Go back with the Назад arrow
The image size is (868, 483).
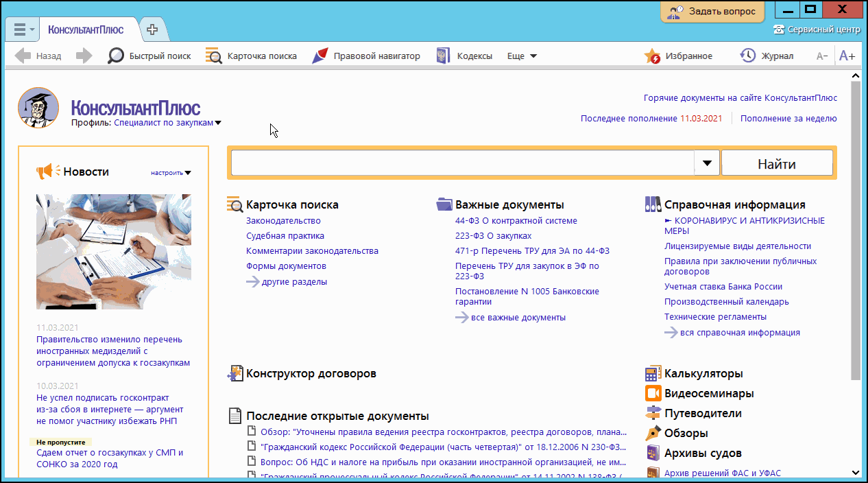tap(23, 56)
